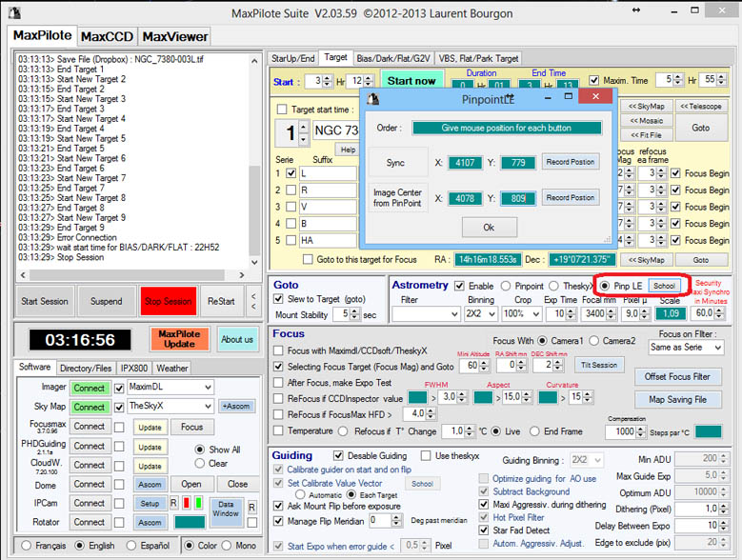Select Mono display mode
742x560 pixels.
pos(227,546)
